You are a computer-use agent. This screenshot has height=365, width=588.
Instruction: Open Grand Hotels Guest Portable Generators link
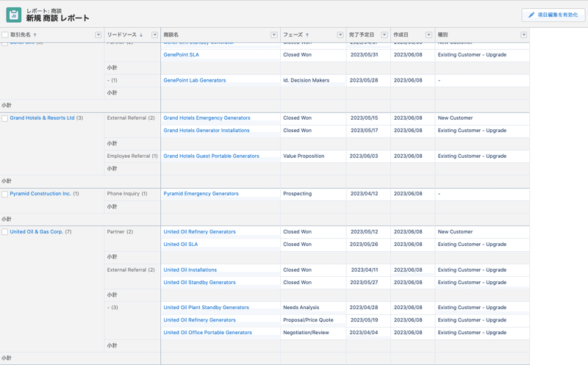[211, 156]
